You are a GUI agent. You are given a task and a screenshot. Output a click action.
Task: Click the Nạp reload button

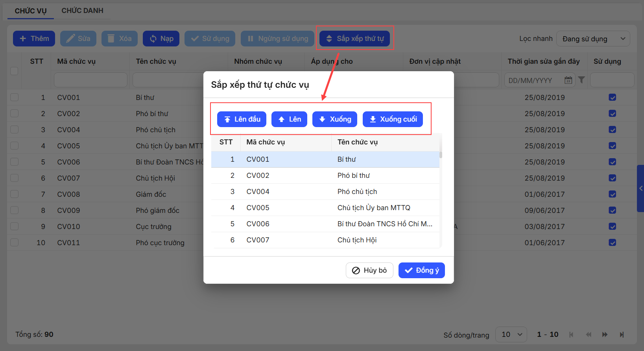click(161, 39)
